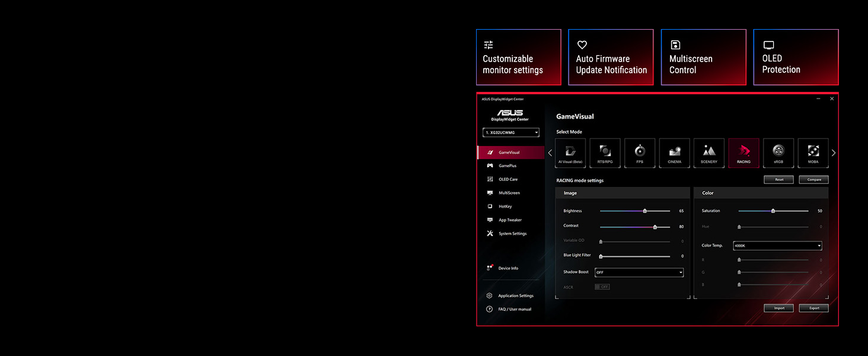Choose the SCENERY mode tile
The image size is (868, 356).
pos(709,153)
